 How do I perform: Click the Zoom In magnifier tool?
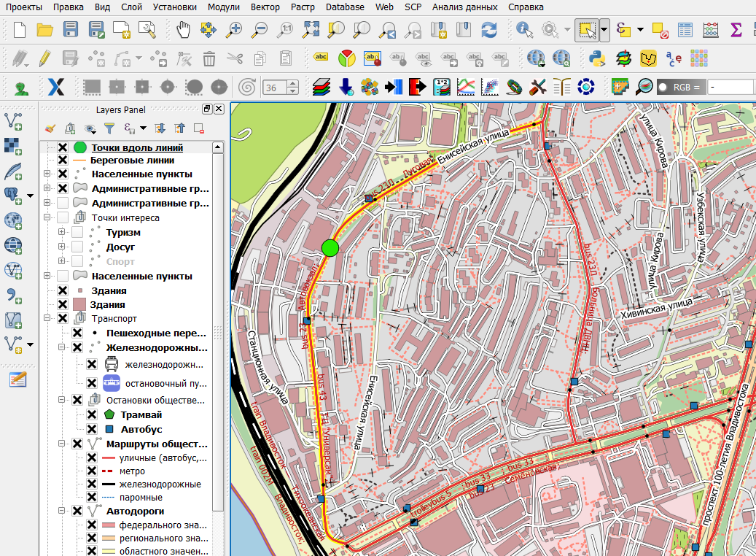(x=234, y=30)
